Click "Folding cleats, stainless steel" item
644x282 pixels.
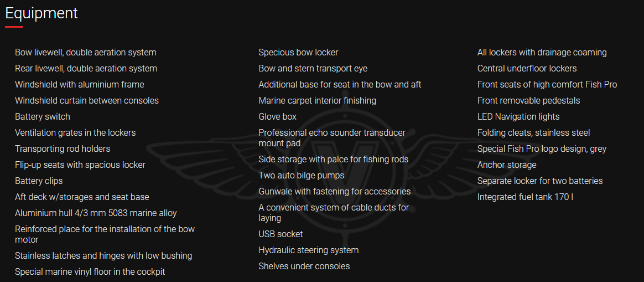coord(534,133)
